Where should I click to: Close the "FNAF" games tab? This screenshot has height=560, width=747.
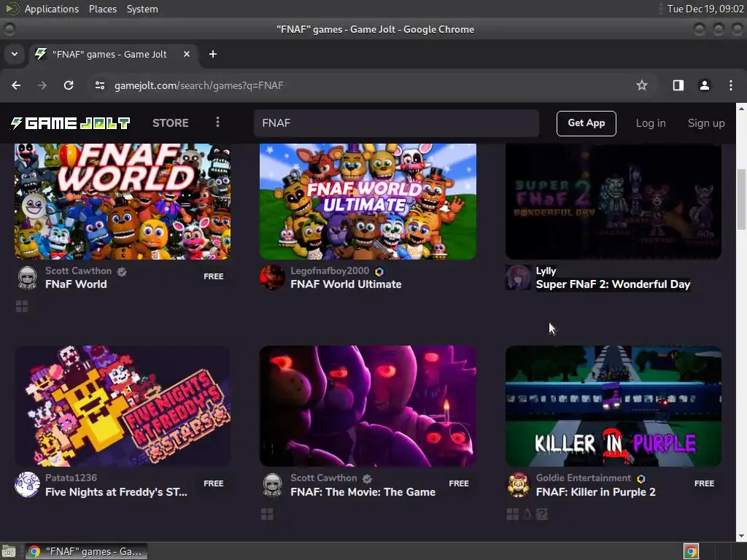(x=187, y=54)
